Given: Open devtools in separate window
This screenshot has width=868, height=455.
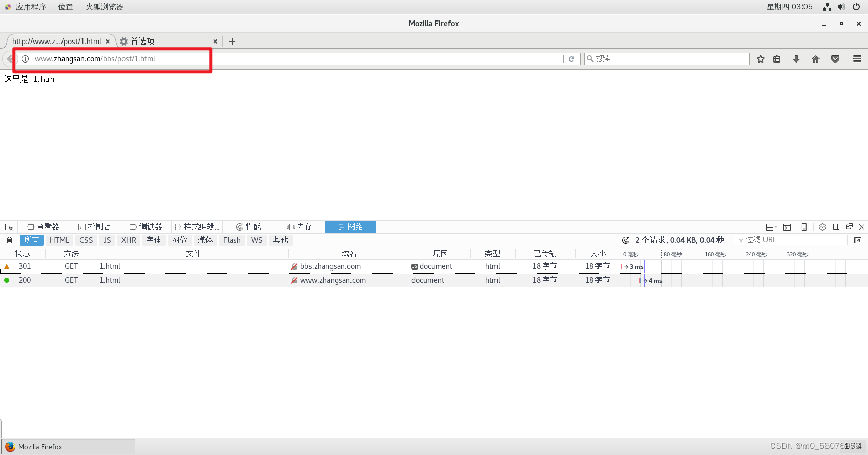Looking at the screenshot, I should point(850,227).
